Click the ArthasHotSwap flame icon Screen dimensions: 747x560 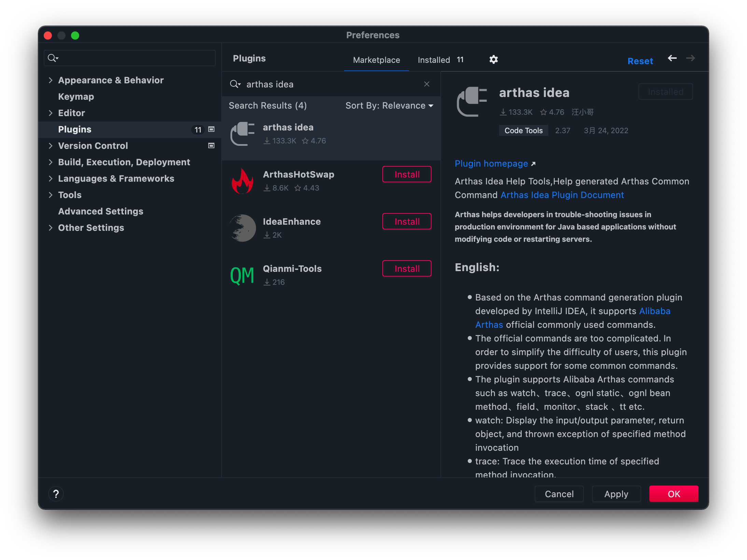pyautogui.click(x=242, y=181)
